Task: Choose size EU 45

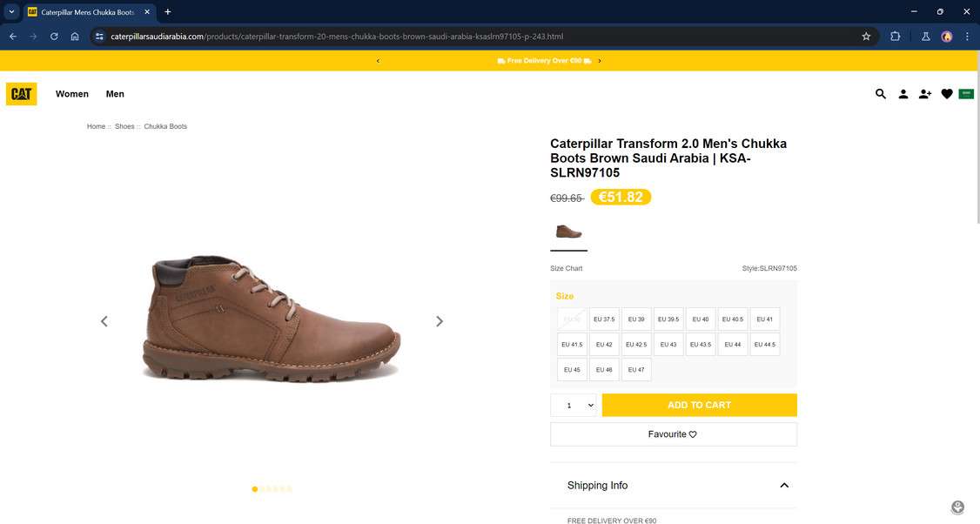Action: coord(572,370)
